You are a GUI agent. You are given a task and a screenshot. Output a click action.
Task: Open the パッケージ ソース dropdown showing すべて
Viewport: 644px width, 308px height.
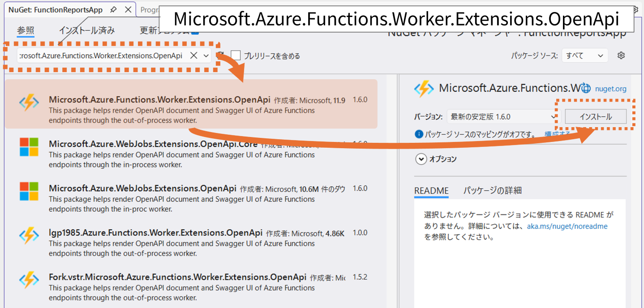point(584,55)
